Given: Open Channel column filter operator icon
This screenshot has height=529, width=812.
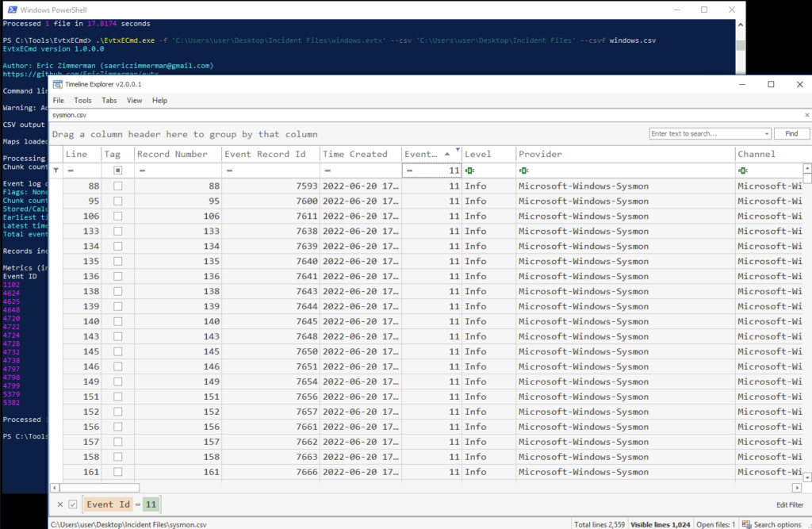Looking at the screenshot, I should [742, 171].
